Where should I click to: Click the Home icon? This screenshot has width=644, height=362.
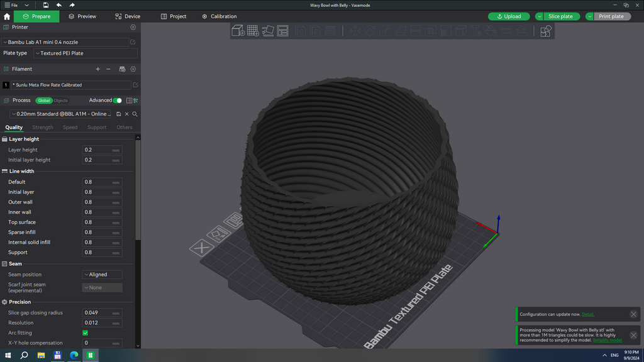(7, 16)
